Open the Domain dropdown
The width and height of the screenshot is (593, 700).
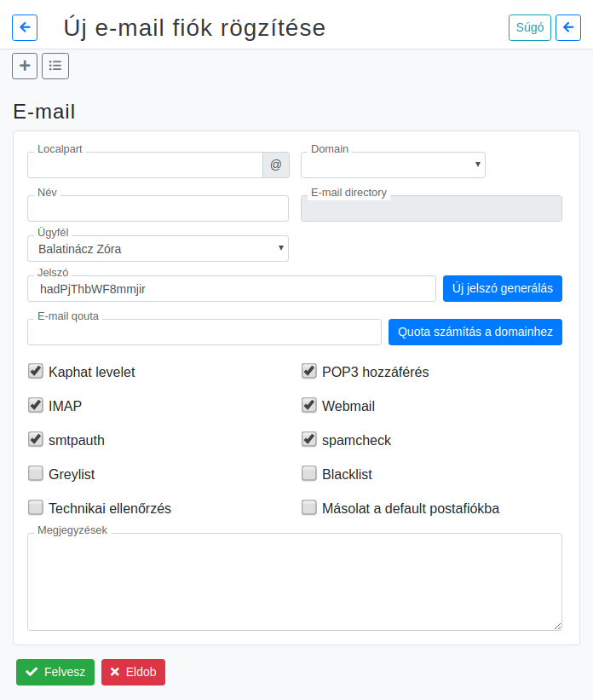pyautogui.click(x=393, y=165)
